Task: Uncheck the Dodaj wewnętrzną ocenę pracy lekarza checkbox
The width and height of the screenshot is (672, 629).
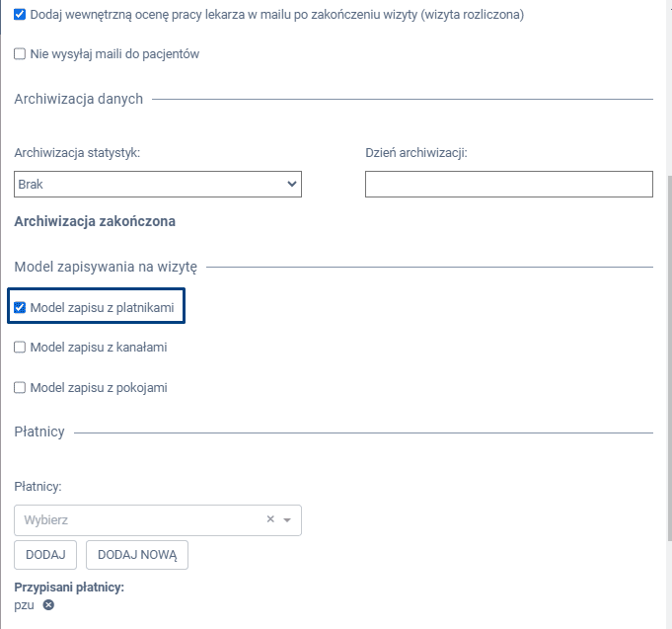Action: tap(20, 16)
